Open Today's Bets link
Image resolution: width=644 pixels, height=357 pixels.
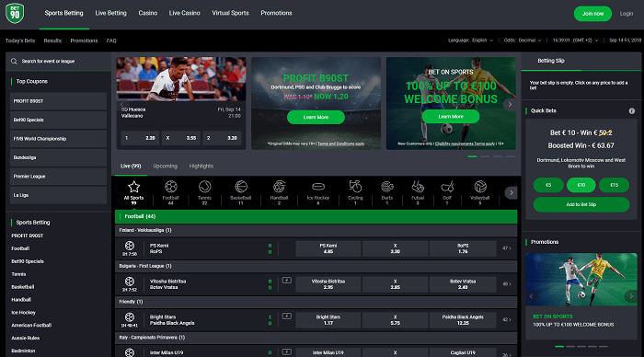click(20, 40)
